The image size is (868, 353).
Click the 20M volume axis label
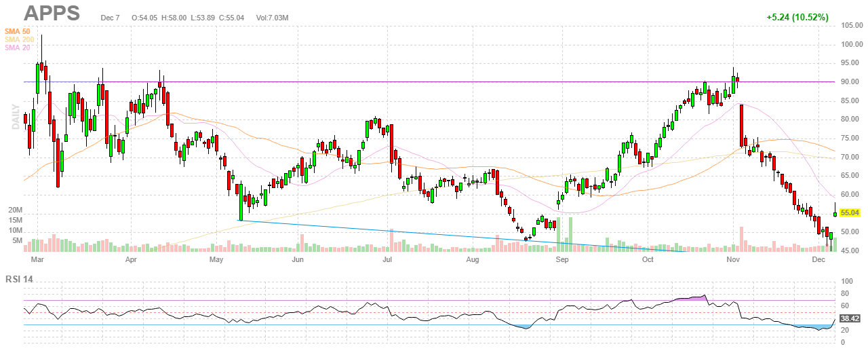(x=16, y=210)
